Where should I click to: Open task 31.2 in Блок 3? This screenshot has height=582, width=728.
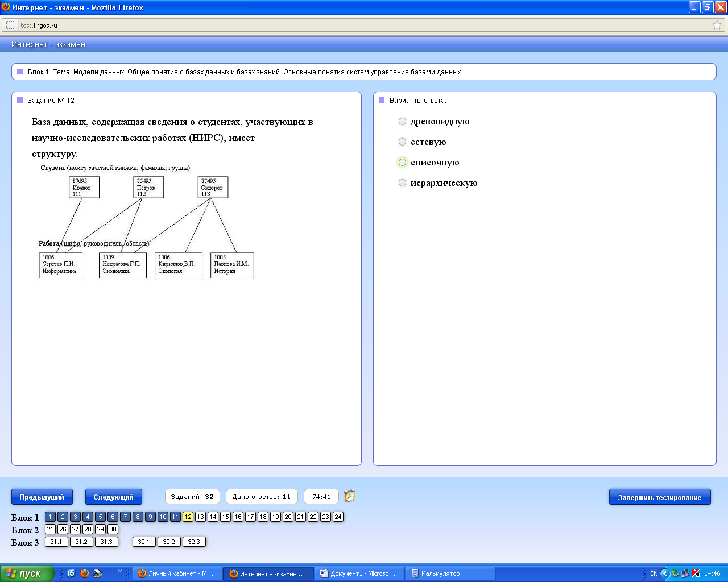pyautogui.click(x=81, y=542)
